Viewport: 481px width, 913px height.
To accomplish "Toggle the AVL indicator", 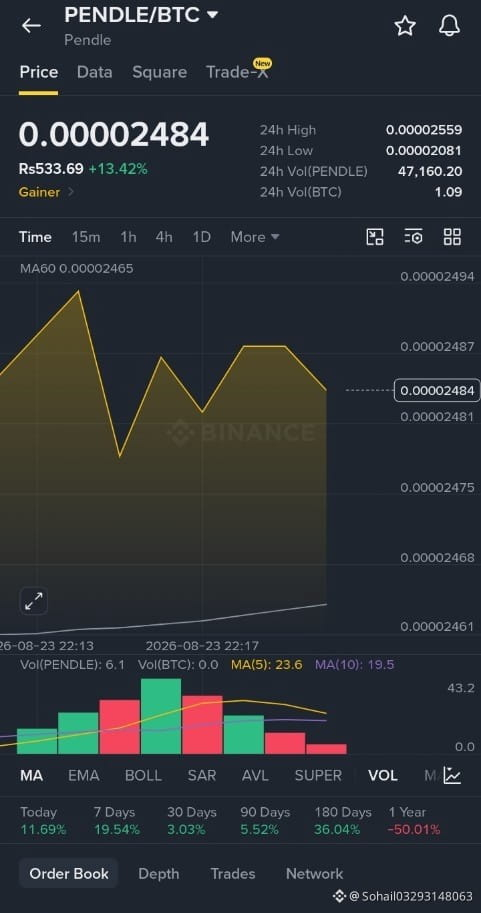I will [x=255, y=776].
